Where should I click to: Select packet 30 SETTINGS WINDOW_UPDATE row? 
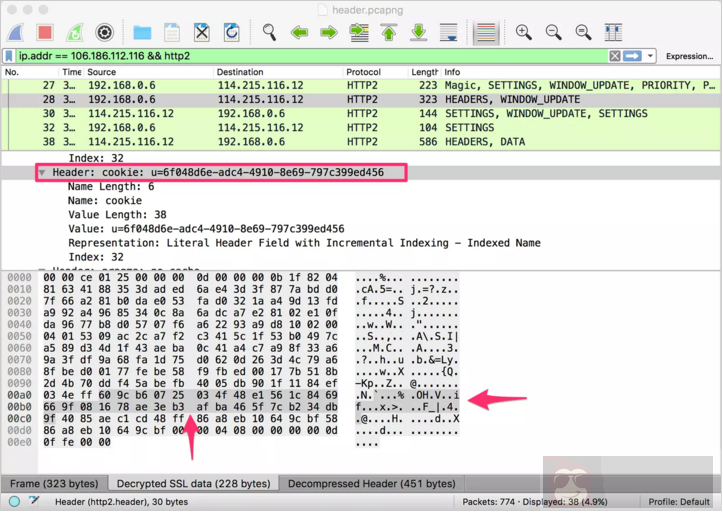point(362,113)
